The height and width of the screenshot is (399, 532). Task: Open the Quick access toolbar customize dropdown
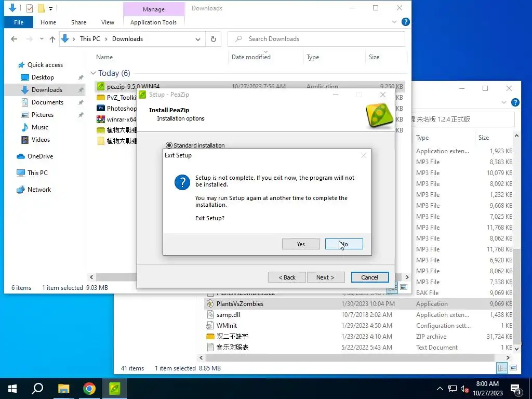click(x=50, y=8)
